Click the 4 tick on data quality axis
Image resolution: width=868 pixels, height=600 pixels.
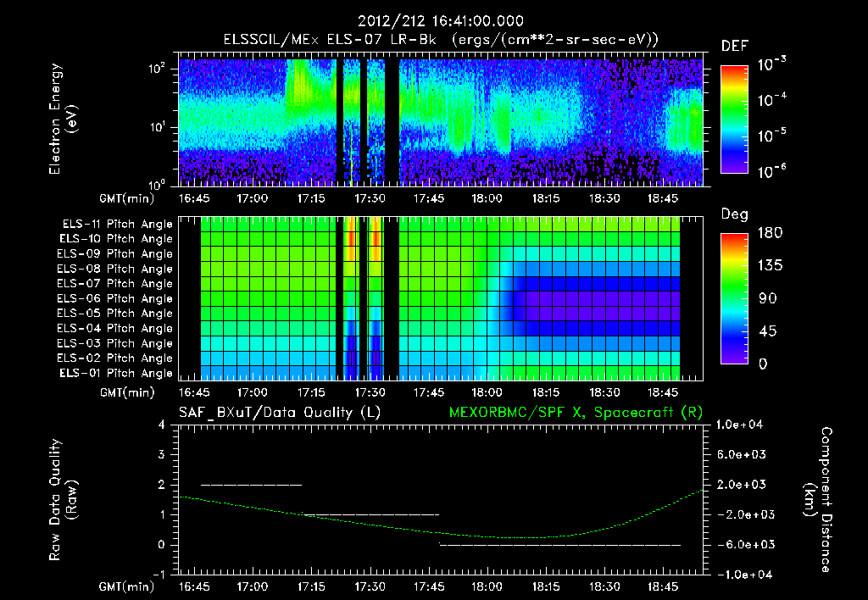tap(162, 425)
